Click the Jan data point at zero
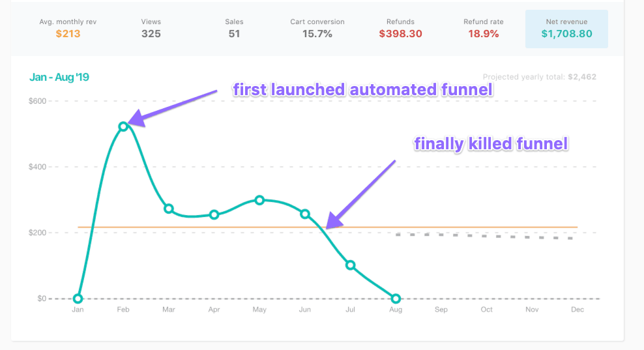The height and width of the screenshot is (350, 644). [x=78, y=299]
